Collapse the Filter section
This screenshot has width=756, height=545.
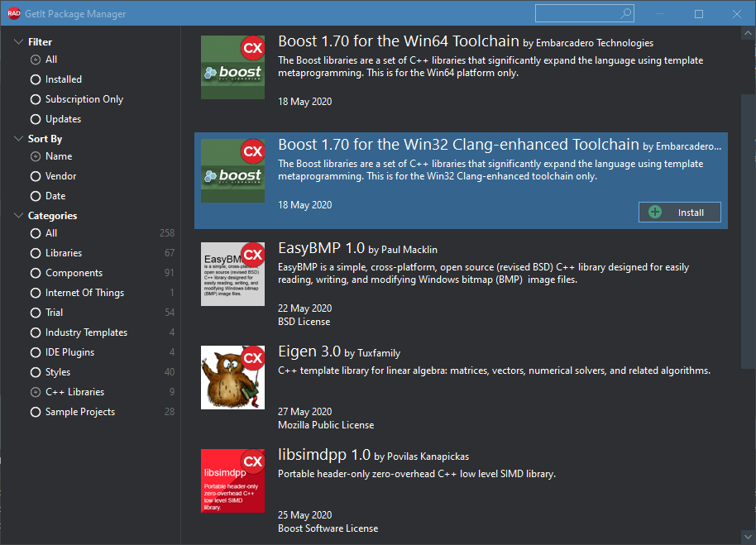[18, 41]
